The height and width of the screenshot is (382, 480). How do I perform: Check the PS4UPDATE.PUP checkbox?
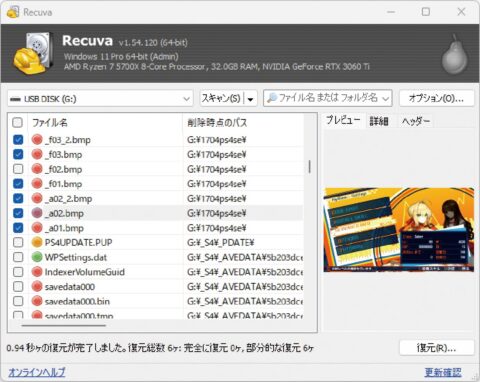[x=18, y=242]
